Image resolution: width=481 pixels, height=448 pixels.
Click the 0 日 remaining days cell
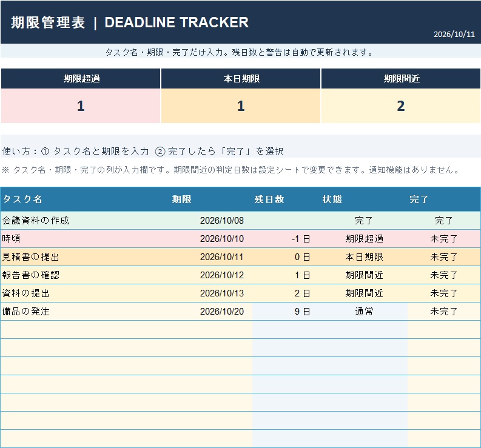(286, 257)
